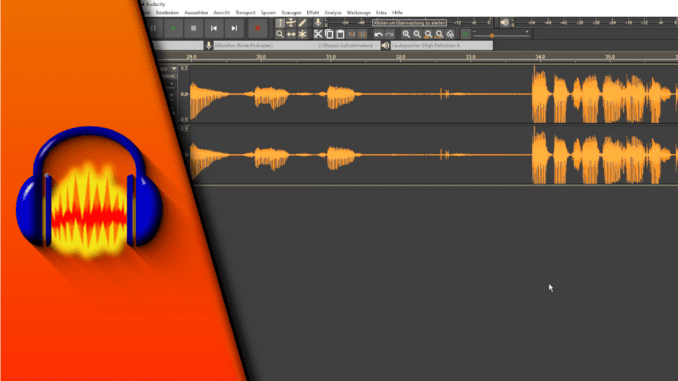Click the Trim audio icon
The width and height of the screenshot is (678, 381).
(x=352, y=34)
